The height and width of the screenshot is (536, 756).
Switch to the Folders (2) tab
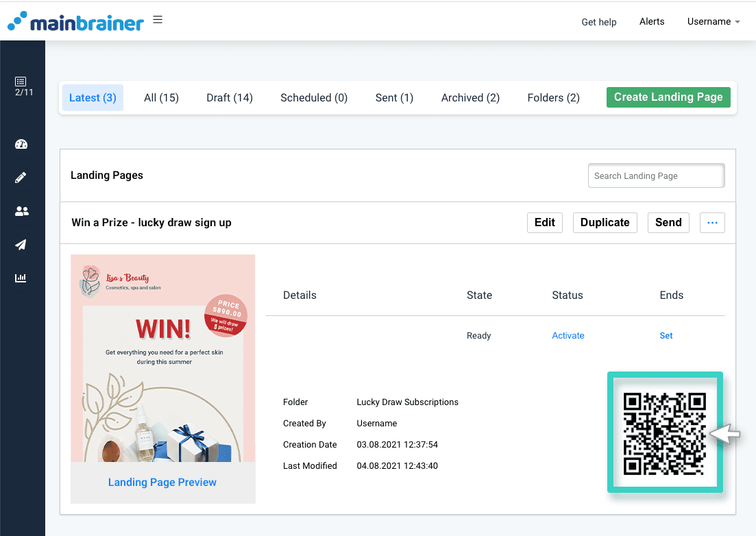[x=554, y=98]
